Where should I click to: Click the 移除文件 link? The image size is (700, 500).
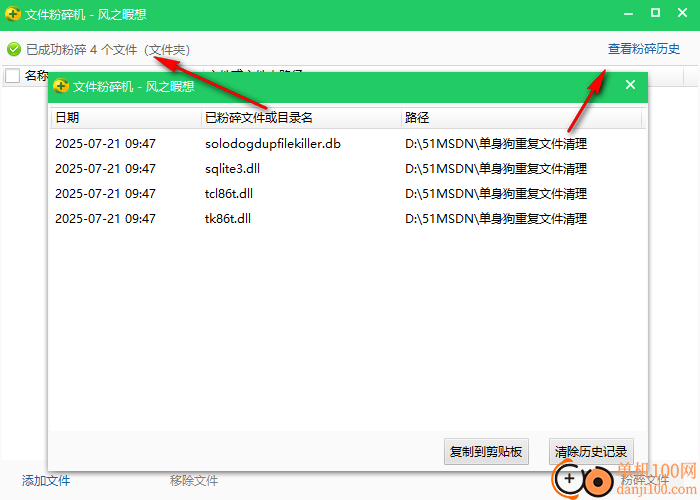point(194,480)
